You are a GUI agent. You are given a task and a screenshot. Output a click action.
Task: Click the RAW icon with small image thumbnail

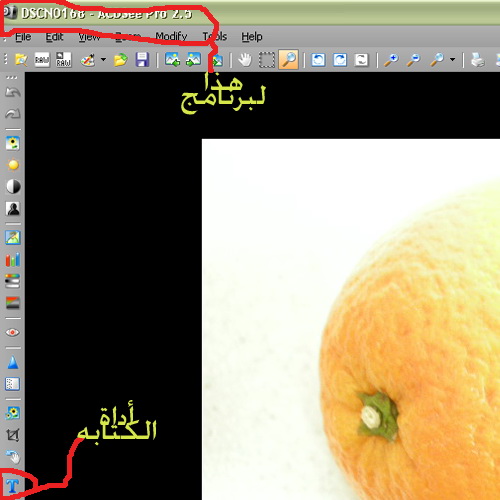[x=63, y=60]
